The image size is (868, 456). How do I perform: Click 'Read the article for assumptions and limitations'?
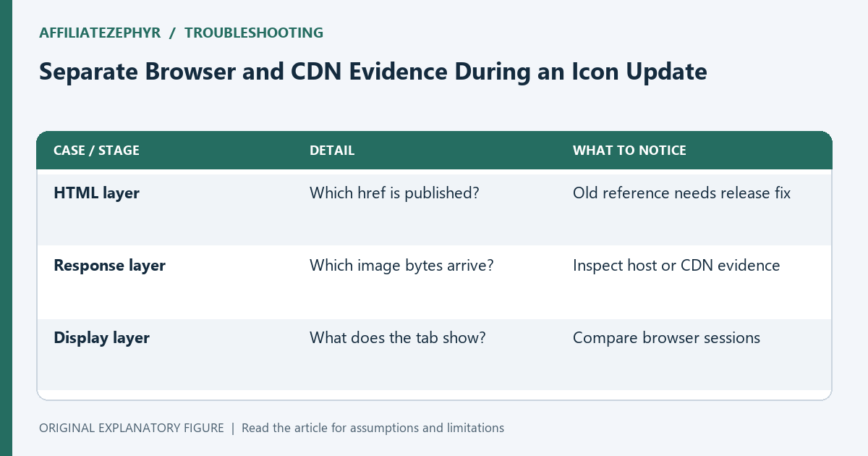[373, 428]
